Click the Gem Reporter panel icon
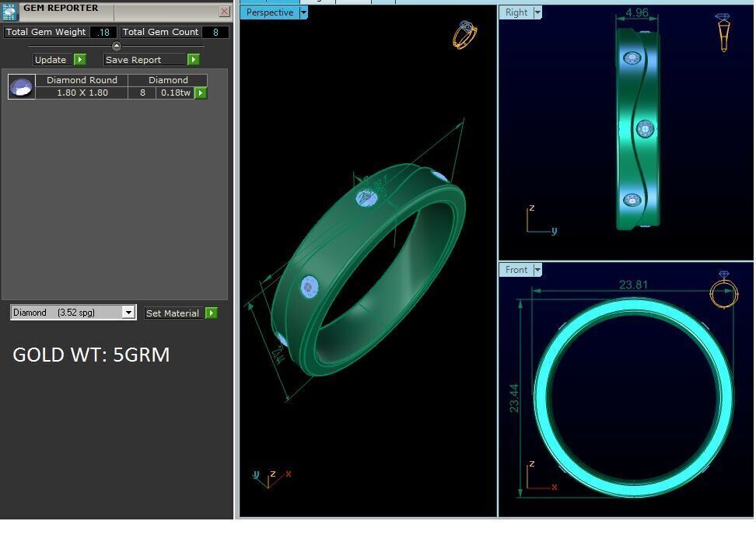The height and width of the screenshot is (535, 756). pos(9,12)
